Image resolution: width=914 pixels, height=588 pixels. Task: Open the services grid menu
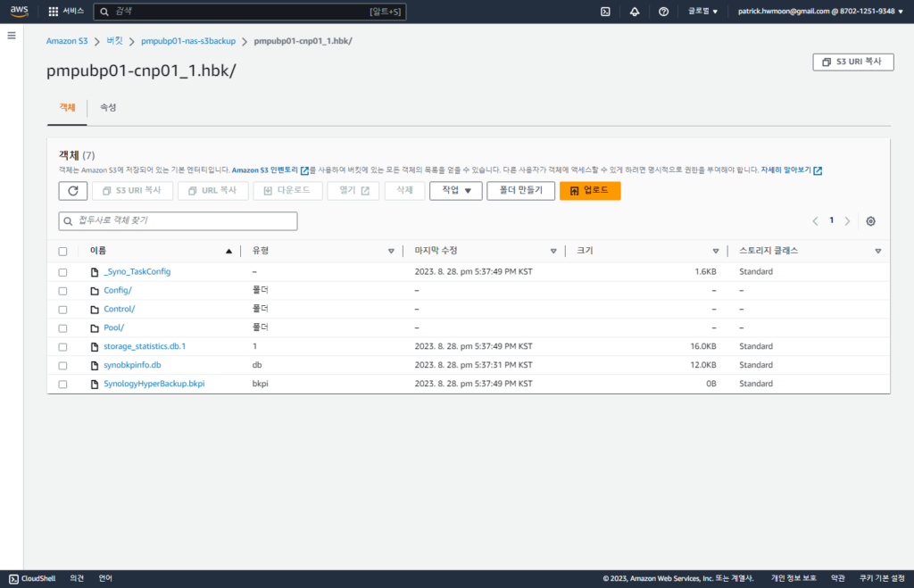53,11
